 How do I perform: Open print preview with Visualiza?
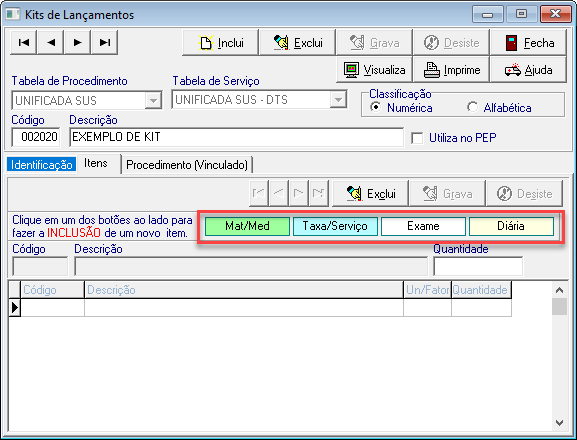(x=374, y=70)
